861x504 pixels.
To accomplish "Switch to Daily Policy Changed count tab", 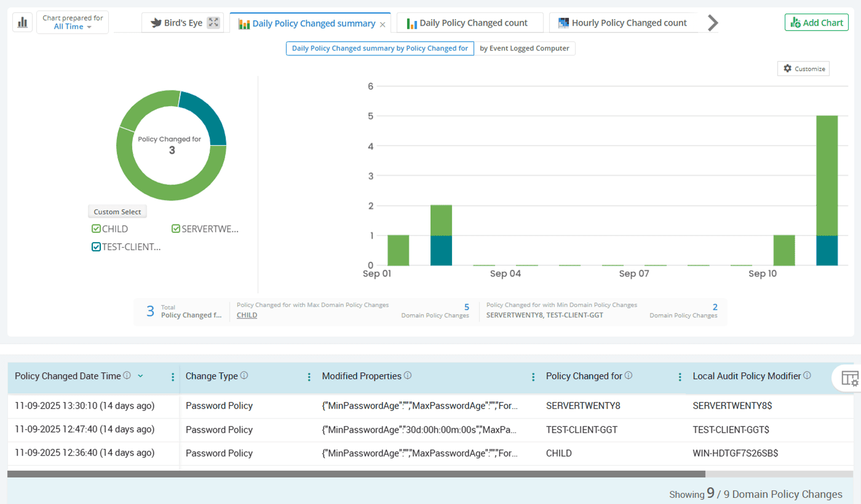I will tap(472, 23).
